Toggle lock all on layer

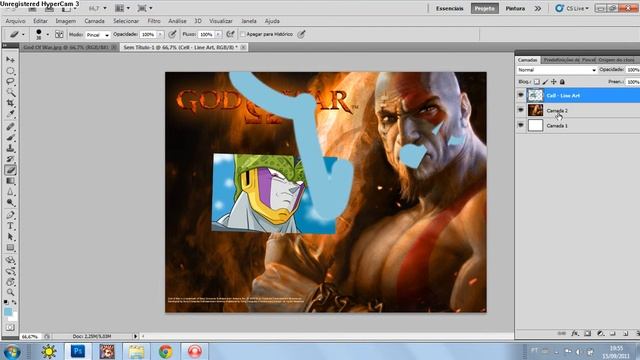(x=562, y=82)
